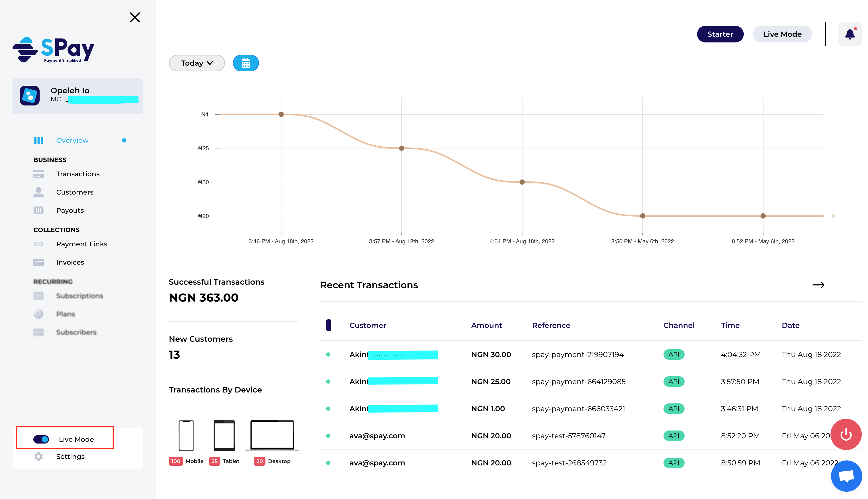
Task: Click reference spay-payment-664129085
Action: (x=579, y=382)
